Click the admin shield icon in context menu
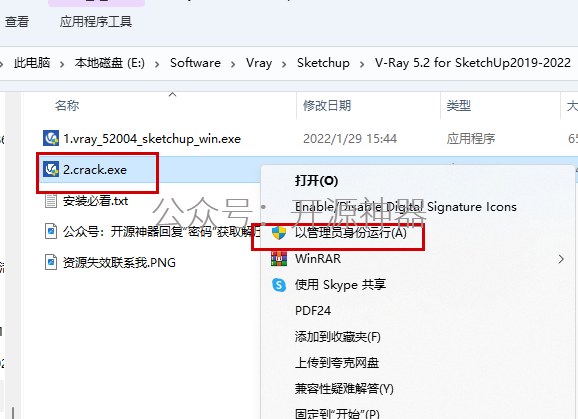Viewport: 578px width, 419px height. click(x=279, y=233)
